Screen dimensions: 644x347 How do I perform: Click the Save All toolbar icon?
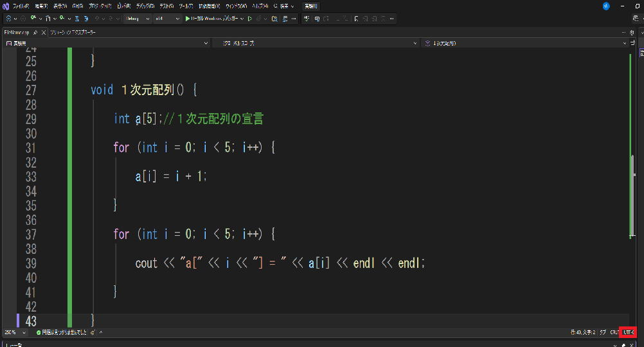pos(85,19)
